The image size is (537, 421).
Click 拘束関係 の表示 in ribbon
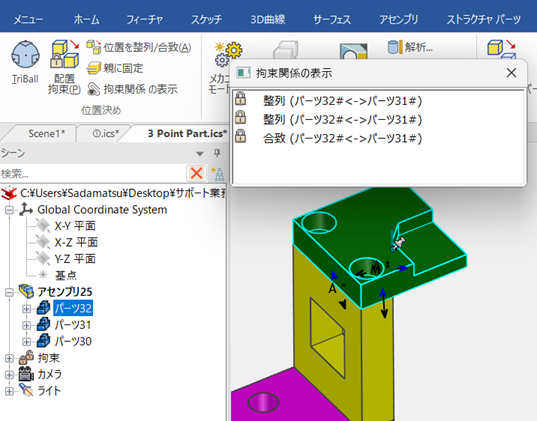[132, 89]
